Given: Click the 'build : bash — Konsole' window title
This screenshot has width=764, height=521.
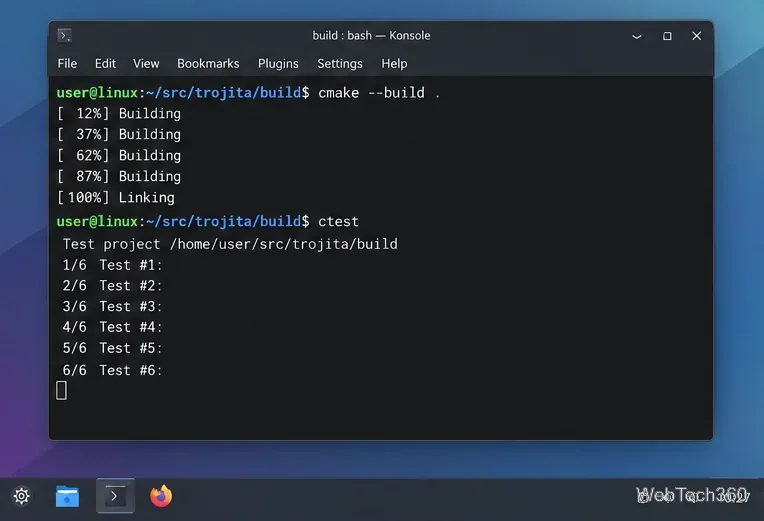Looking at the screenshot, I should [x=371, y=36].
